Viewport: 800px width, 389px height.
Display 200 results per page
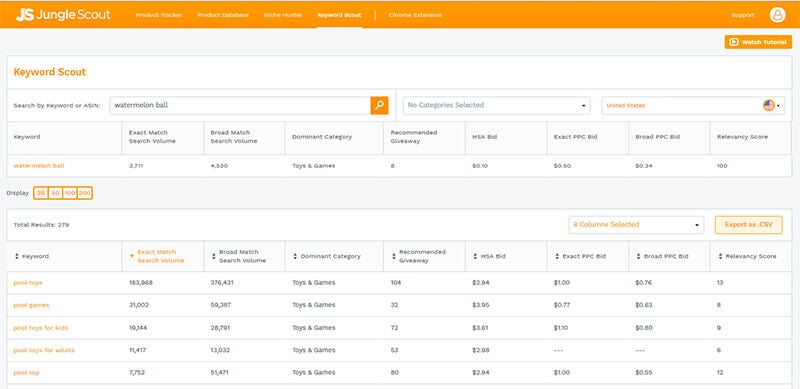[x=85, y=193]
